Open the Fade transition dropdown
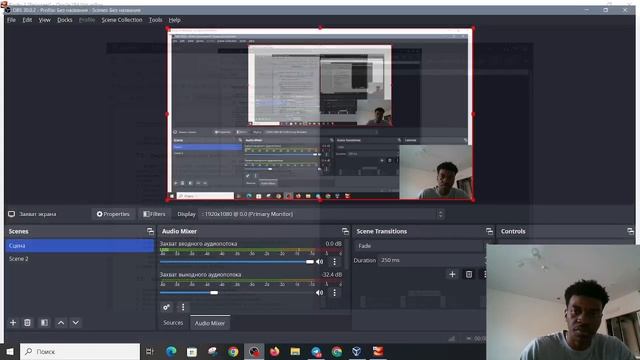This screenshot has height=360, width=640. pyautogui.click(x=420, y=246)
